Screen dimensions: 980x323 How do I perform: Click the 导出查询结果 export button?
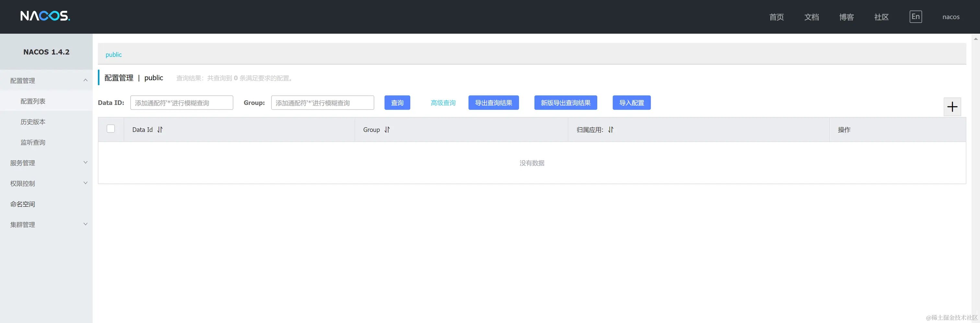tap(494, 103)
